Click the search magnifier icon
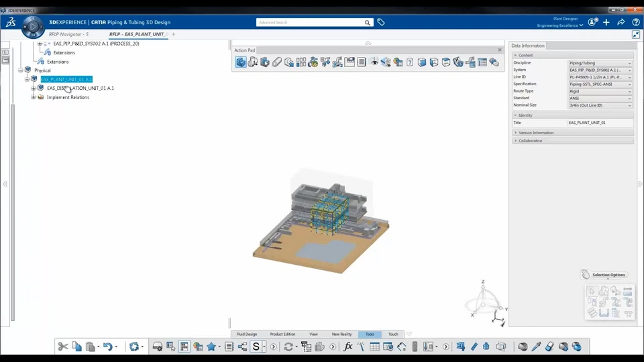 click(x=367, y=23)
